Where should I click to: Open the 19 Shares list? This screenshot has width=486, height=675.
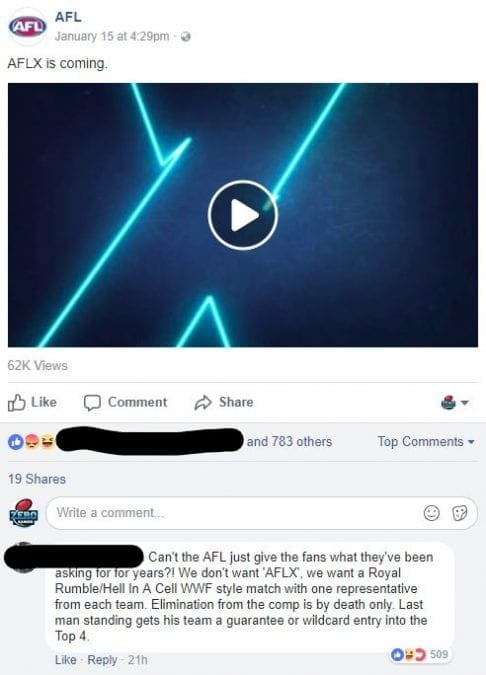37,479
